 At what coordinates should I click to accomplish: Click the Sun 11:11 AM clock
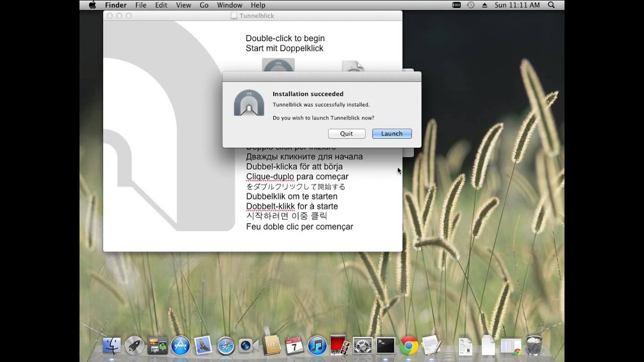click(x=517, y=5)
